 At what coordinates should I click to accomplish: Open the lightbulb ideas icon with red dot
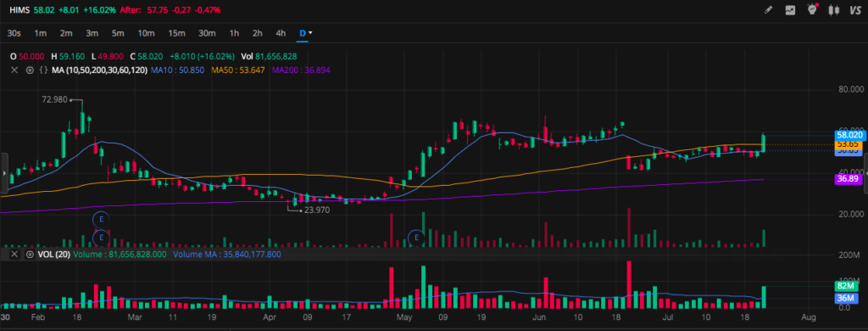(x=812, y=9)
